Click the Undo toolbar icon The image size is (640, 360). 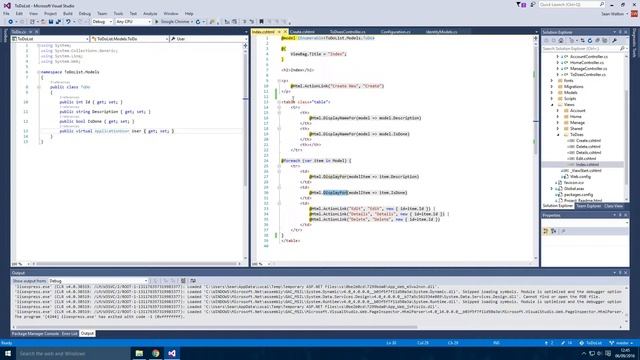click(68, 22)
